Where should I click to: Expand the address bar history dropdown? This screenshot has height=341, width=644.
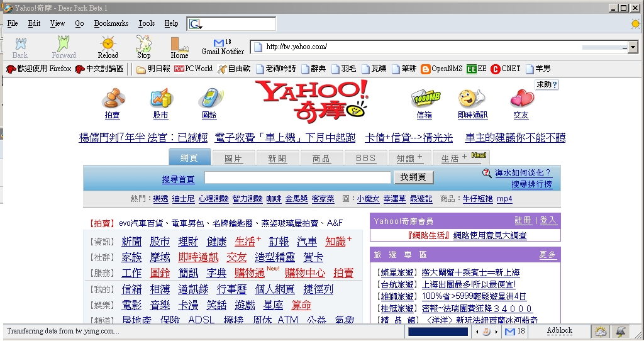[633, 47]
